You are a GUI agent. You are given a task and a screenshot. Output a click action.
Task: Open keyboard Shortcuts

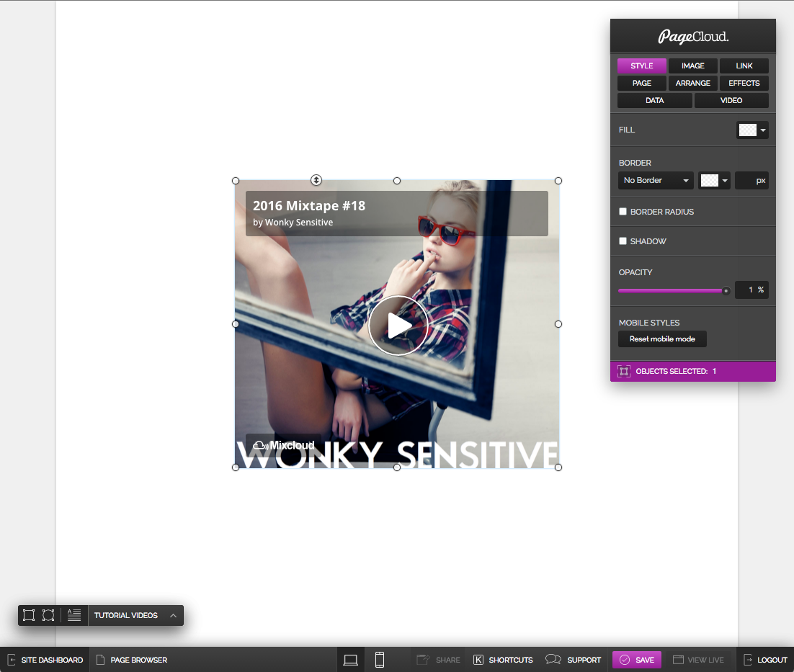pos(503,660)
